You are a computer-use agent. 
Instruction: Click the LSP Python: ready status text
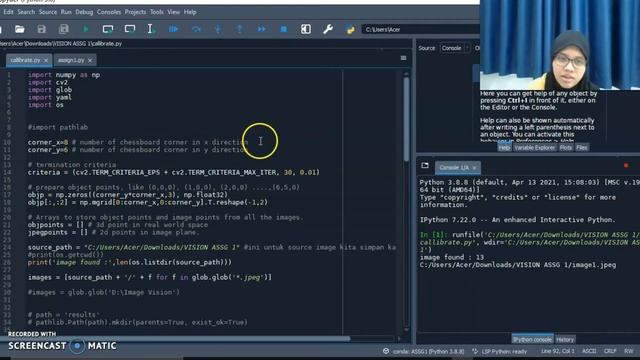tap(504, 351)
